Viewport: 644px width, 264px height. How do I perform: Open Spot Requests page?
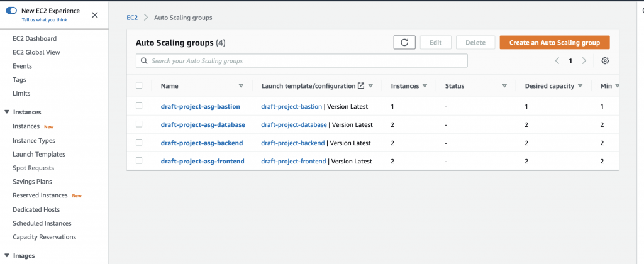point(33,168)
